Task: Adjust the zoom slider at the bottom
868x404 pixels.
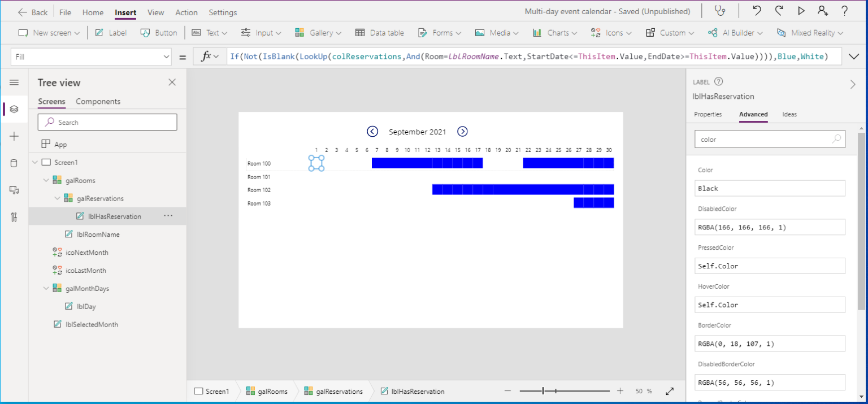Action: tap(542, 390)
